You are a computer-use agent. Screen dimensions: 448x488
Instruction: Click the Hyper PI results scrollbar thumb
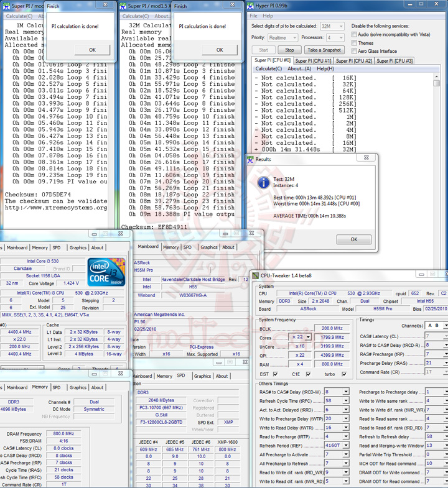click(436, 83)
